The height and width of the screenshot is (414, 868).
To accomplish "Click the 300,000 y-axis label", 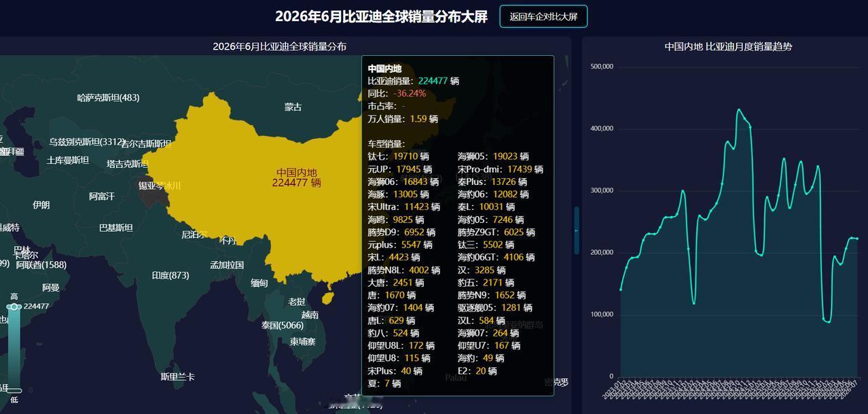I will [x=602, y=190].
